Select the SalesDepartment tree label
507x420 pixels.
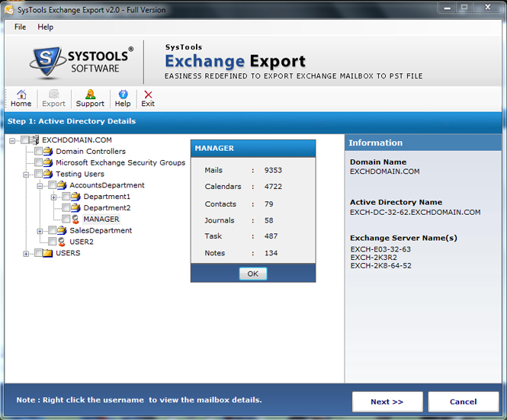click(x=101, y=230)
